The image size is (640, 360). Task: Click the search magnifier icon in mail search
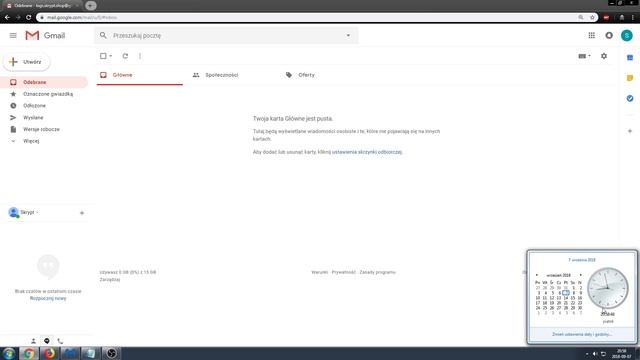pyautogui.click(x=103, y=36)
